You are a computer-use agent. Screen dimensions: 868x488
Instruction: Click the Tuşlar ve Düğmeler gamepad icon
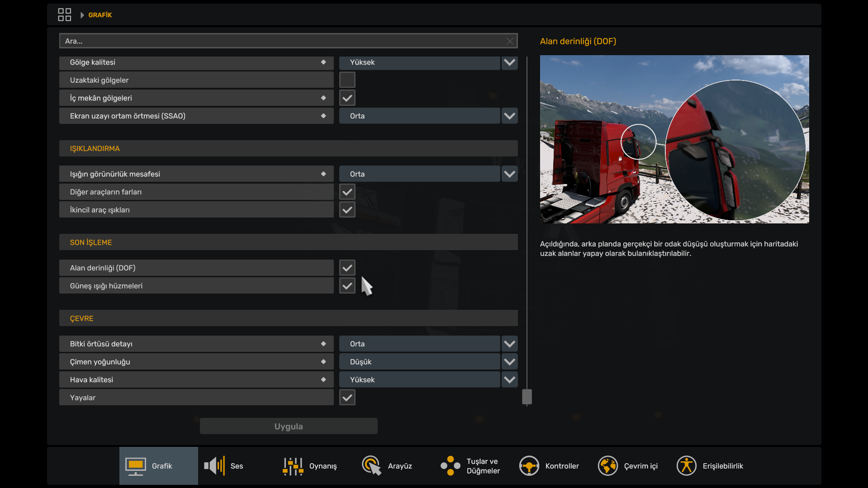(451, 466)
